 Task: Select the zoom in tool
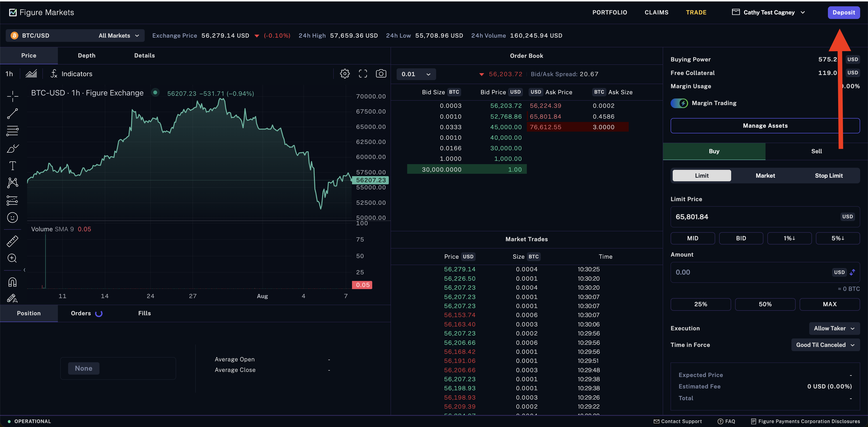(x=12, y=258)
